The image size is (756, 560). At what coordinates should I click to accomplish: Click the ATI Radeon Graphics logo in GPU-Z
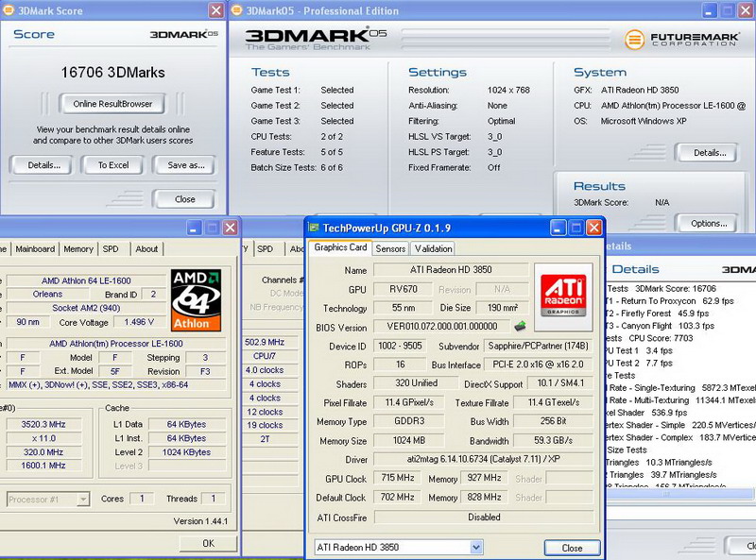563,296
